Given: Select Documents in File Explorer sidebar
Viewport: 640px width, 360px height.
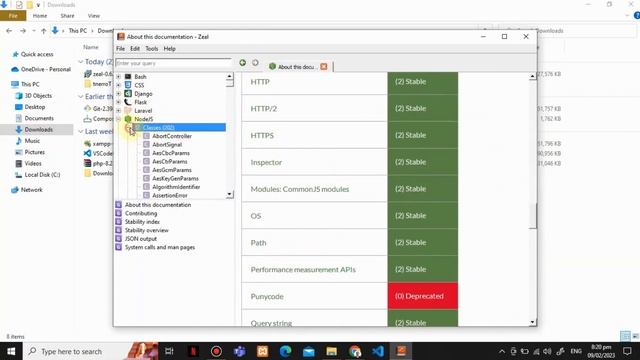Looking at the screenshot, I should click(39, 118).
